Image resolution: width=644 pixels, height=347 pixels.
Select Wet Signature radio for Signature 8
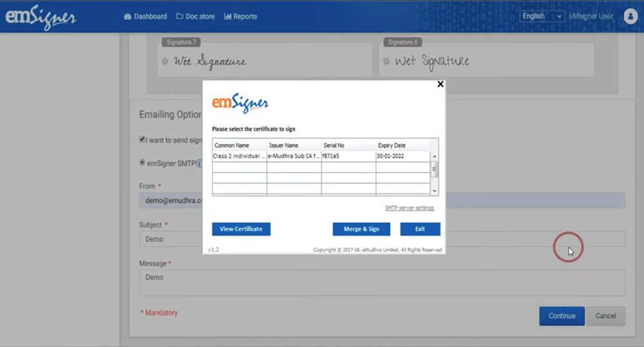point(386,62)
